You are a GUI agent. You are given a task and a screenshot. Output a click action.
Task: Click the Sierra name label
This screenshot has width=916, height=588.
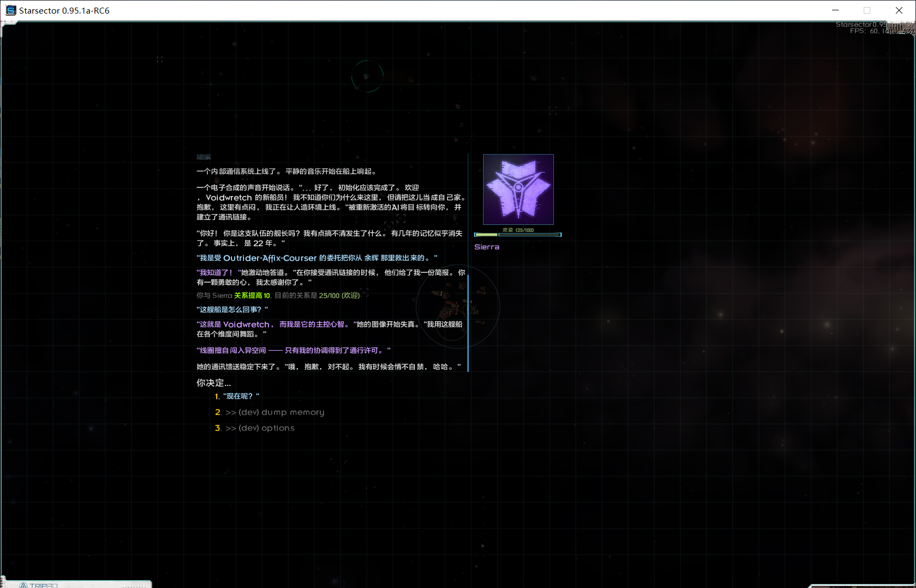[486, 247]
